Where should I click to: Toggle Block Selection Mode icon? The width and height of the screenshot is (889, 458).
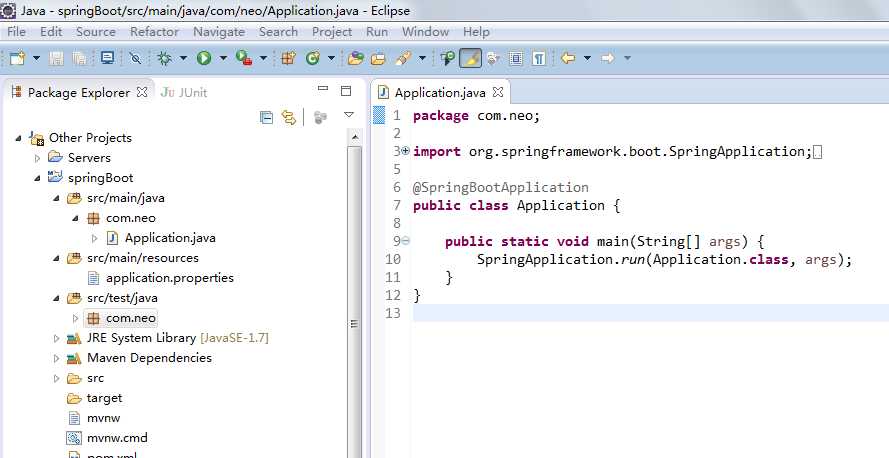click(515, 58)
